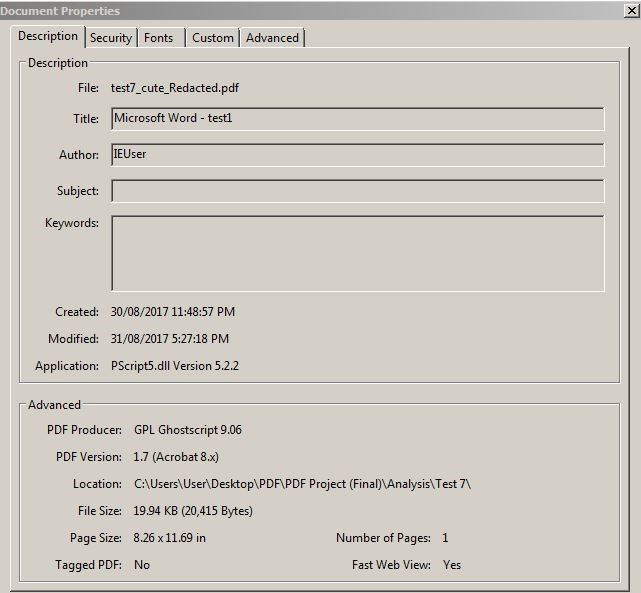Viewport: 641px width, 593px height.
Task: Click the Modified date 31/08/2017 5:27:18 PM
Action: (x=170, y=339)
